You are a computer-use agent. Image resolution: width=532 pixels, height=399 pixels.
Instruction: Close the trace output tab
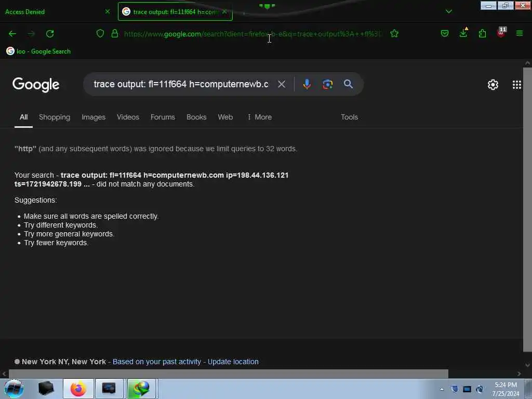(224, 11)
